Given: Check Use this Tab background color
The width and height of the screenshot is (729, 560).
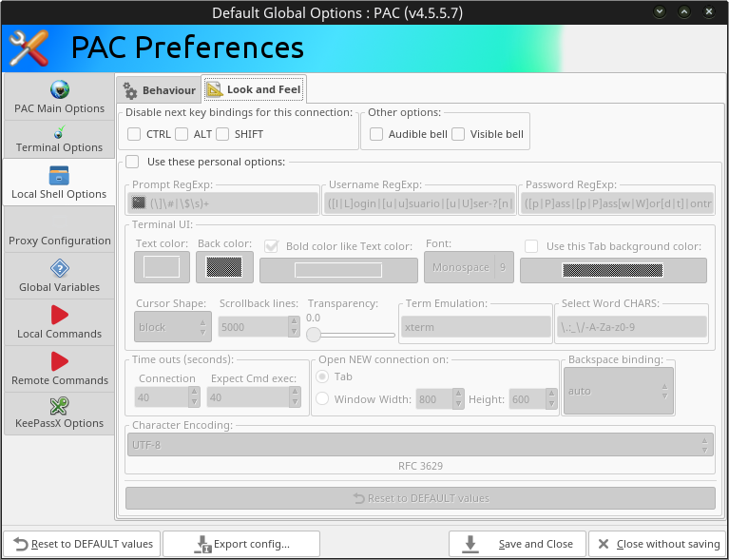Looking at the screenshot, I should click(x=531, y=246).
